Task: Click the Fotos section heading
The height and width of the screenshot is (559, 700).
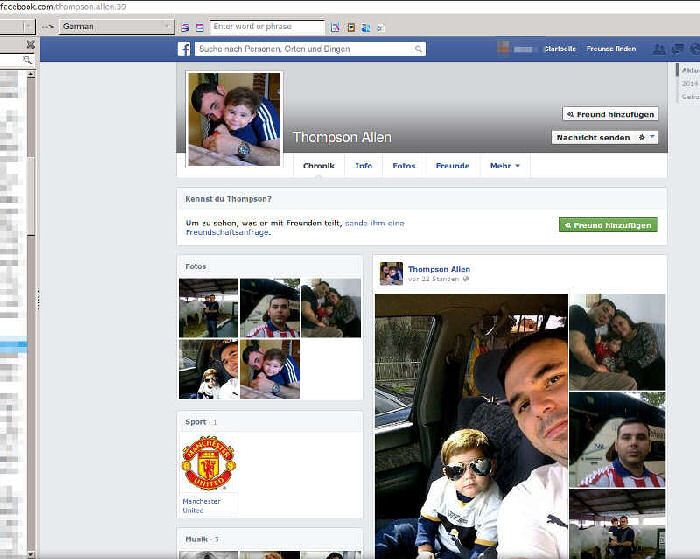Action: pos(196,266)
